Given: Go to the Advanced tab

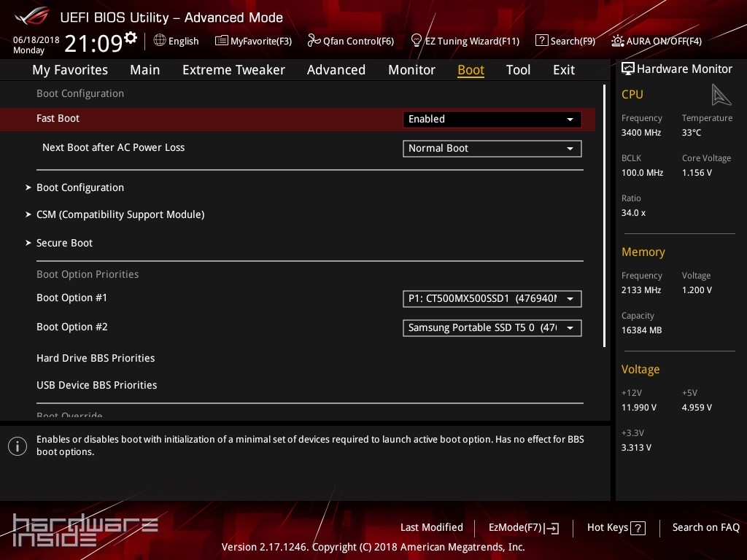Looking at the screenshot, I should pyautogui.click(x=336, y=70).
